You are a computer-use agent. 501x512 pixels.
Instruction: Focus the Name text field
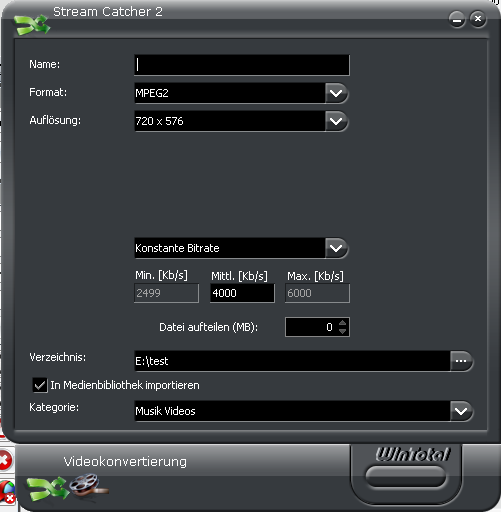242,65
